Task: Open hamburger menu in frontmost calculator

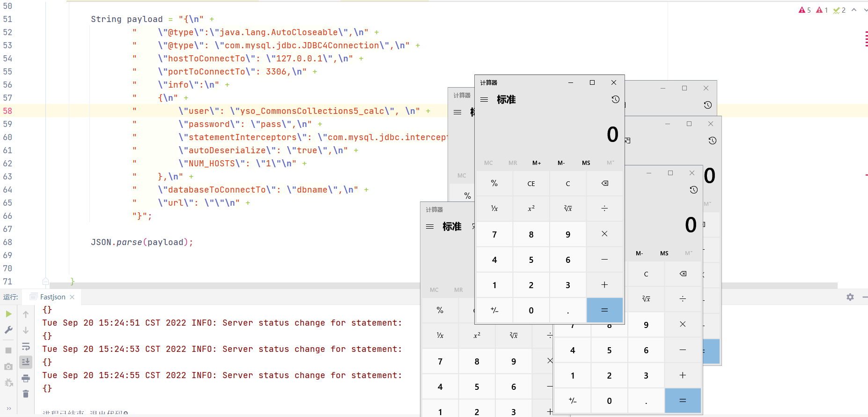Action: coord(484,99)
